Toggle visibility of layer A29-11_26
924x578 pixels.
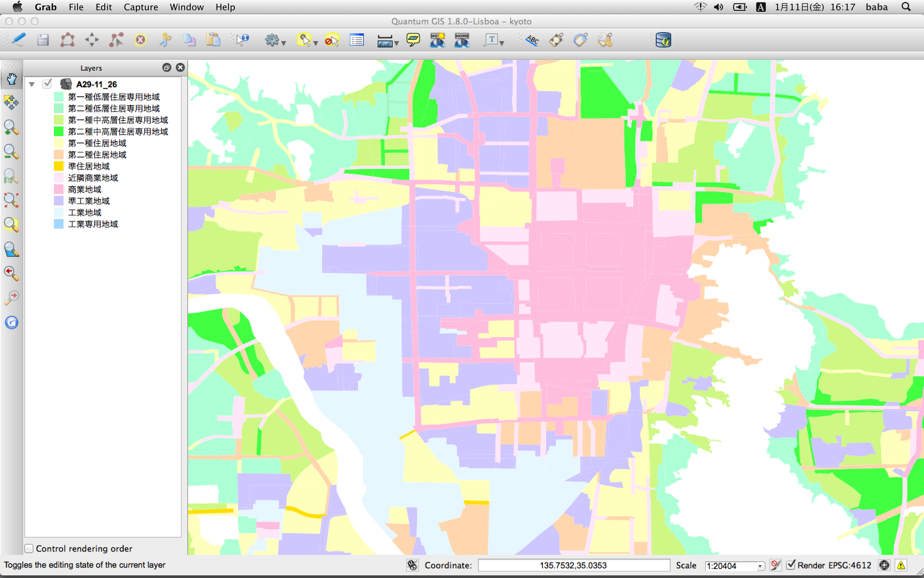point(47,84)
